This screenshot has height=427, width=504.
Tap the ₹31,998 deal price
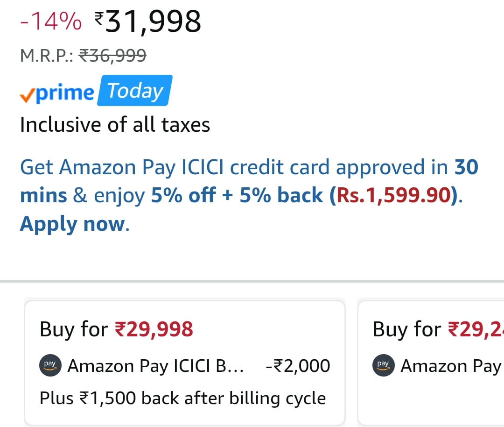[148, 21]
